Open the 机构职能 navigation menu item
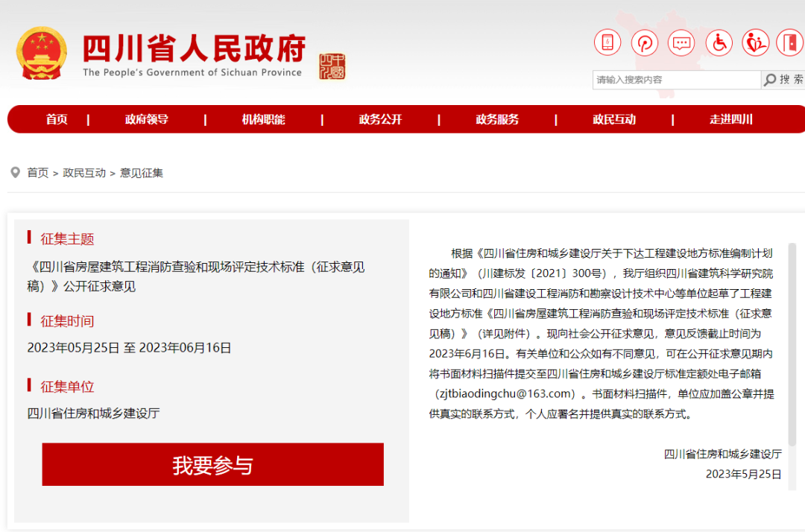 pyautogui.click(x=263, y=119)
